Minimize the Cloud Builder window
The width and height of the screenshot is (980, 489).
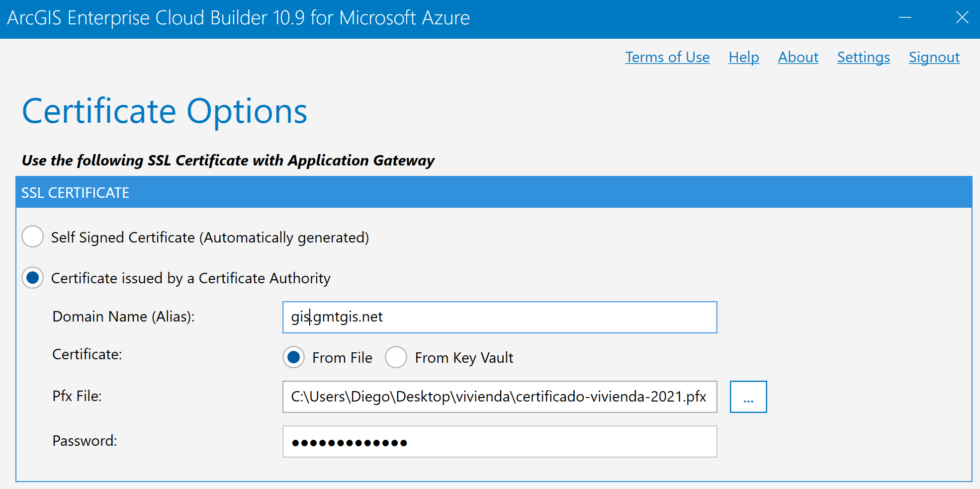point(905,18)
